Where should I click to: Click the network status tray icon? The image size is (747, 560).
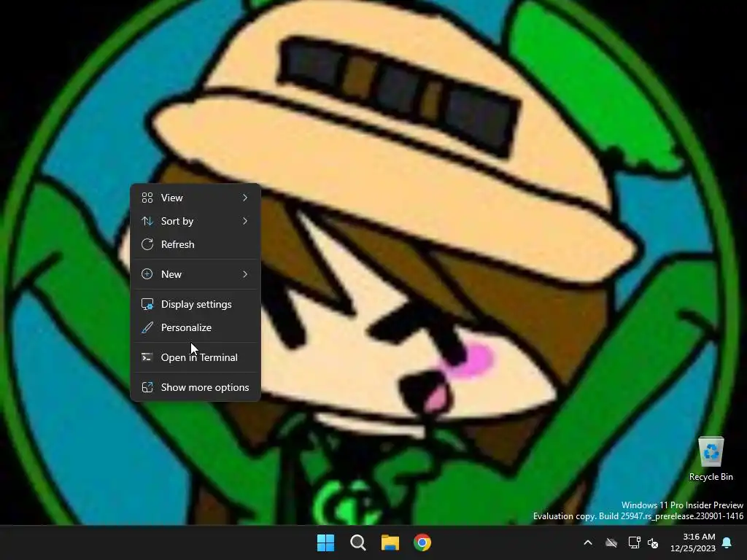(x=634, y=542)
